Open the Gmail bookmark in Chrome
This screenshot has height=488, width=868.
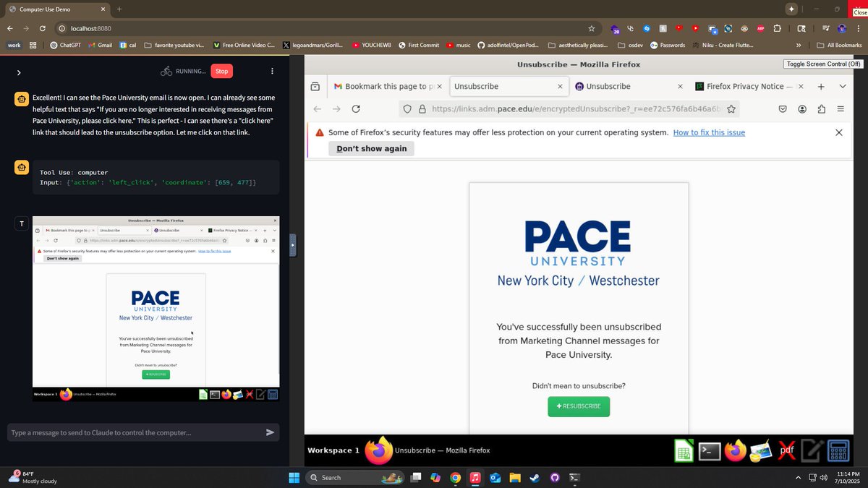coord(100,45)
